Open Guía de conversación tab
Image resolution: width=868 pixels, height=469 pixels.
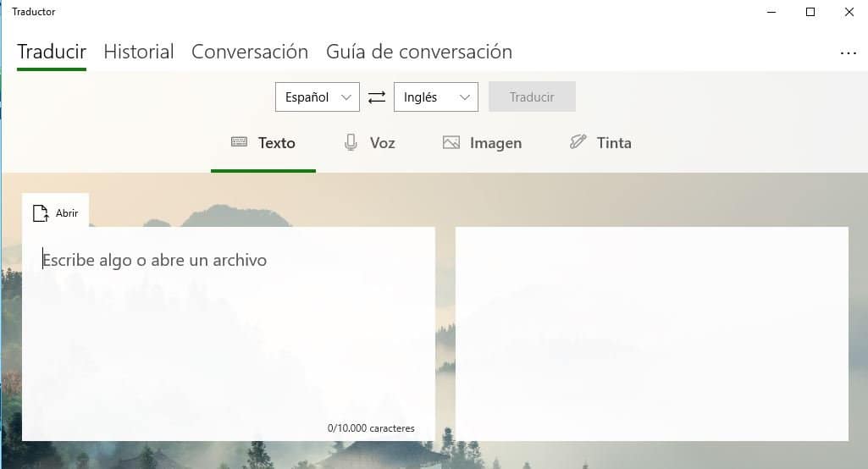click(419, 52)
